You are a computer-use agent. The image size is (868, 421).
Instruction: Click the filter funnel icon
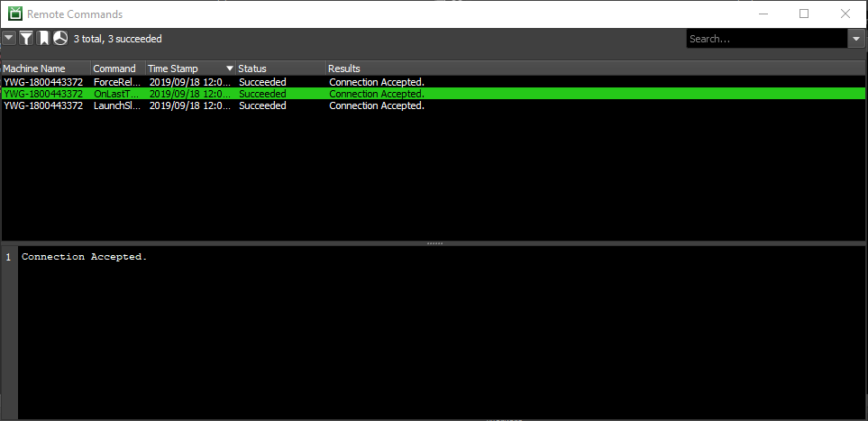(x=26, y=39)
